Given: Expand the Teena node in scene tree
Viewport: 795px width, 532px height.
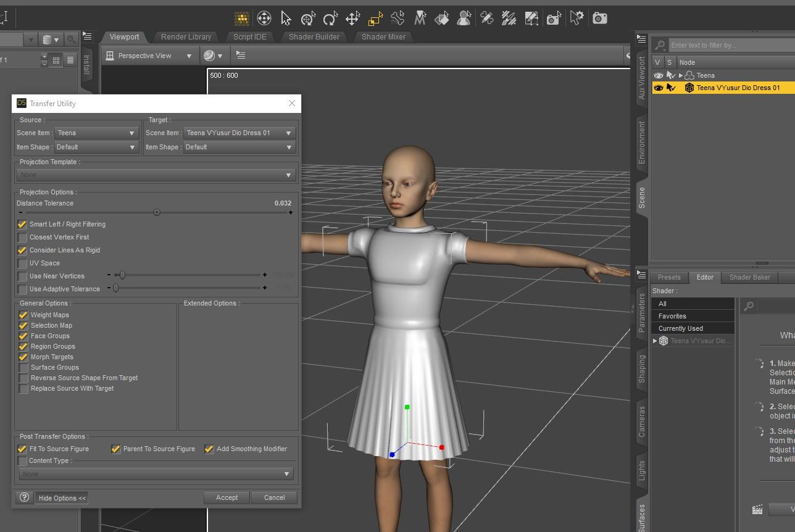Looking at the screenshot, I should click(681, 75).
